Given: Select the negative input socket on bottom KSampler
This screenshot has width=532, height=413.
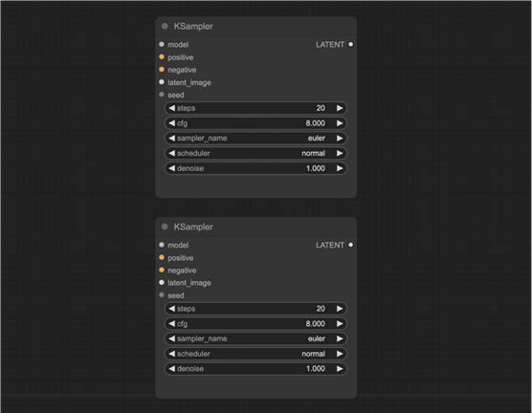Looking at the screenshot, I should [x=162, y=270].
